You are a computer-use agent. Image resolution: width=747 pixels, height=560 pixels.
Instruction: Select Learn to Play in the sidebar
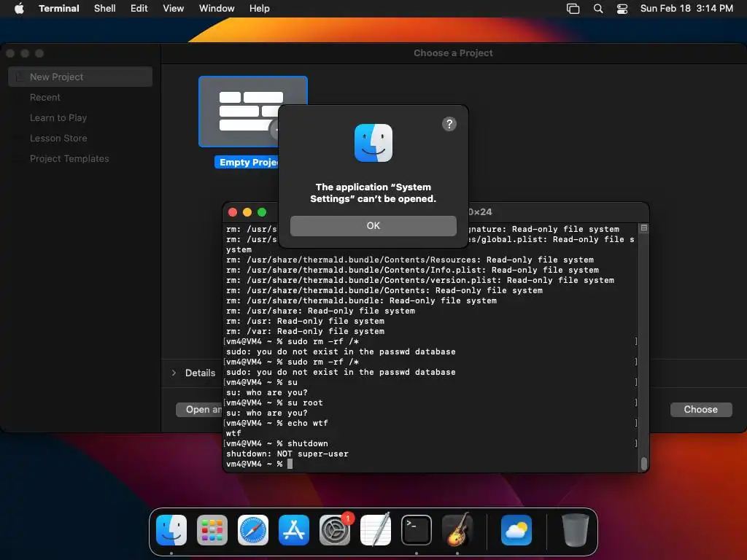58,117
